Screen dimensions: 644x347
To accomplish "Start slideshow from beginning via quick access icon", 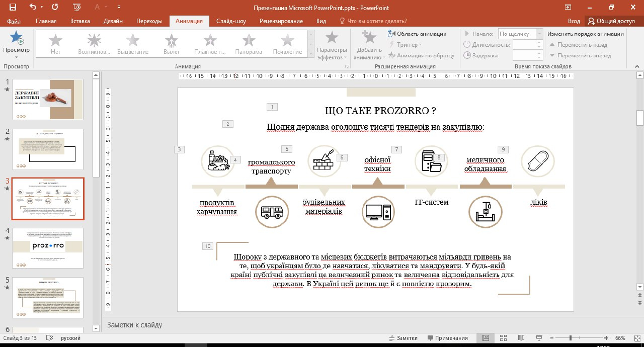I will coord(76,8).
